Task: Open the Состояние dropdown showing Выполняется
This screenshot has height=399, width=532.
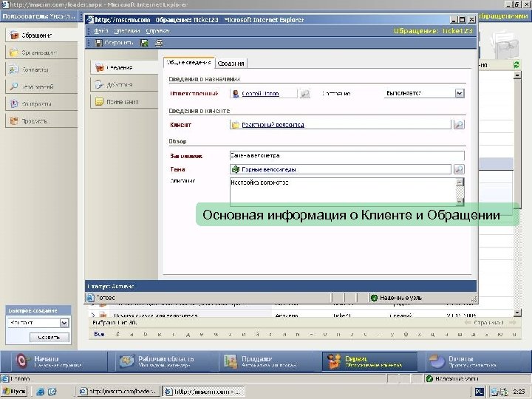Action: click(460, 93)
